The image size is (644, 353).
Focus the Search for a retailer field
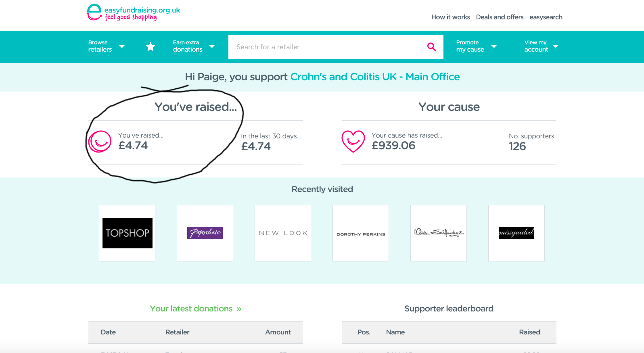coord(327,47)
